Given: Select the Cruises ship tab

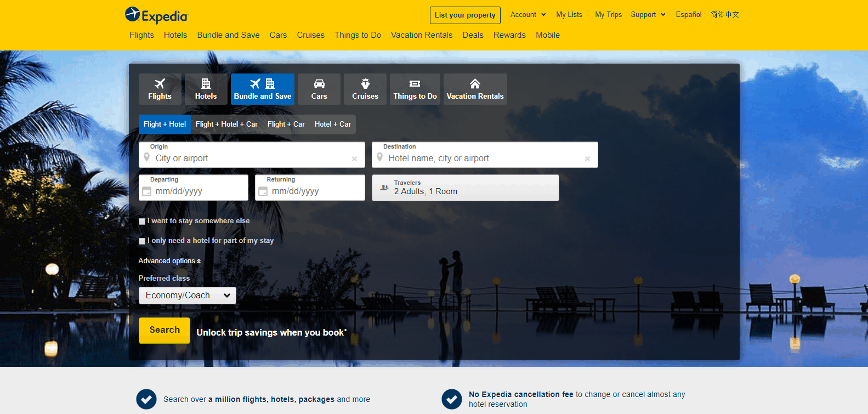Looking at the screenshot, I should [365, 89].
